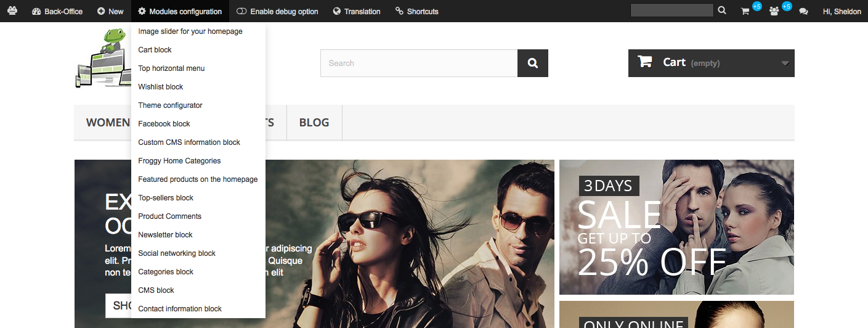Open the BLOG tab in main menu
Image resolution: width=868 pixels, height=328 pixels.
click(314, 123)
